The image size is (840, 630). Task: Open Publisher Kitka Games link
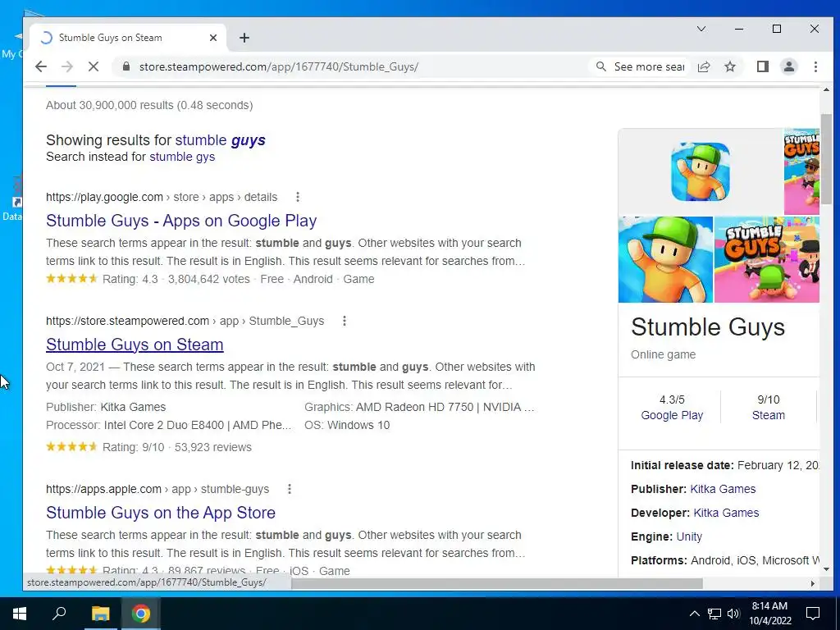coord(723,489)
